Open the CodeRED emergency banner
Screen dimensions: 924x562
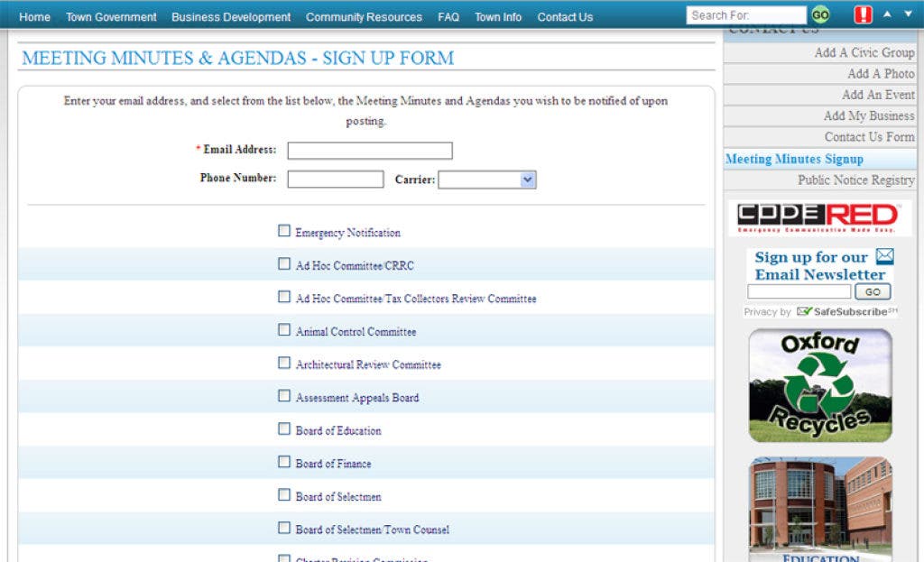tap(819, 217)
